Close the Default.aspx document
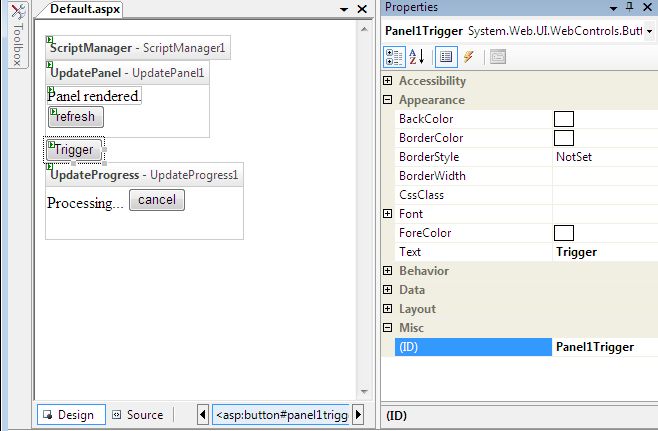The image size is (658, 431). click(x=362, y=9)
